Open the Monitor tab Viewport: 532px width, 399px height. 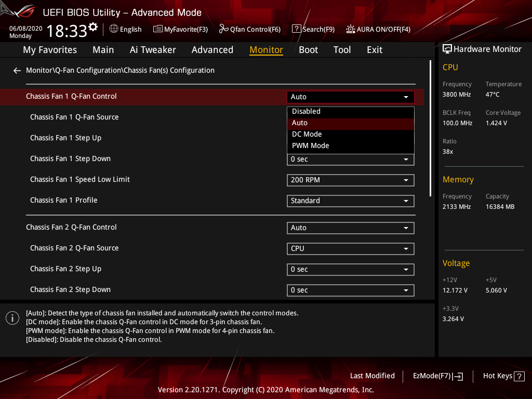point(266,50)
